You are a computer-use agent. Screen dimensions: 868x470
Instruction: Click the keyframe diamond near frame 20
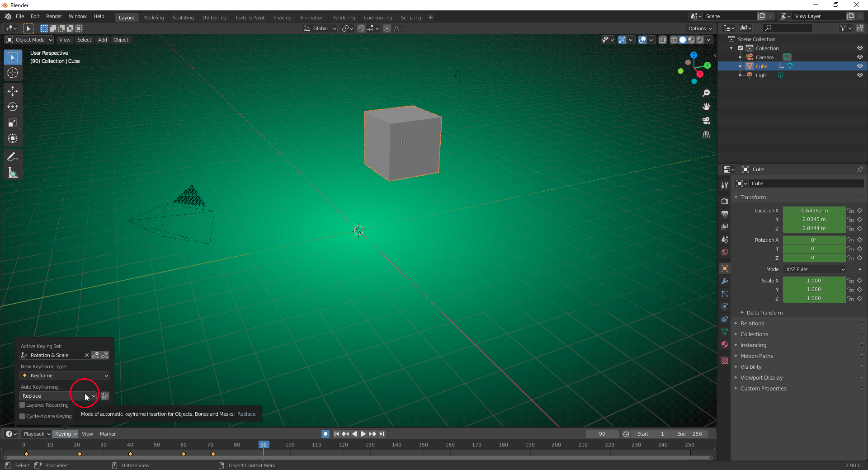click(80, 454)
